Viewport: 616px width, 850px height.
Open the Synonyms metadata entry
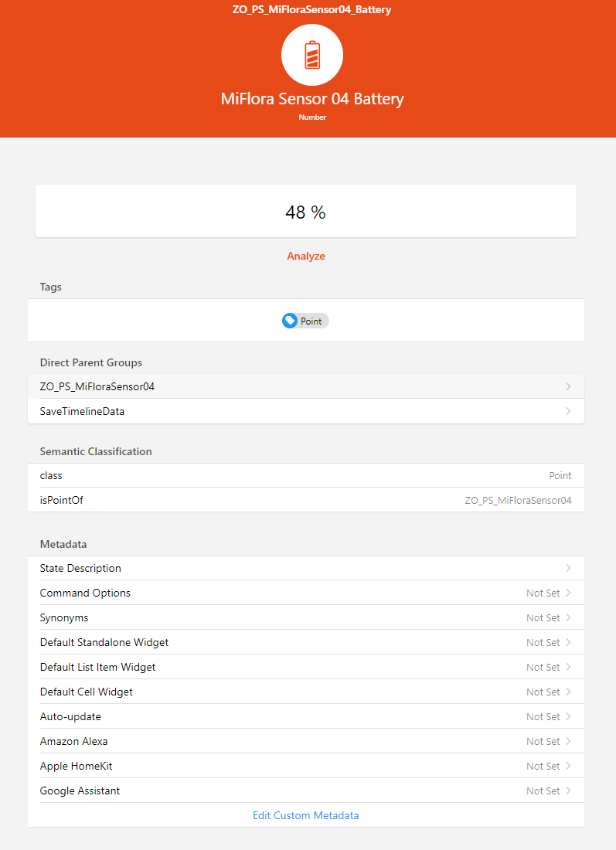click(305, 617)
